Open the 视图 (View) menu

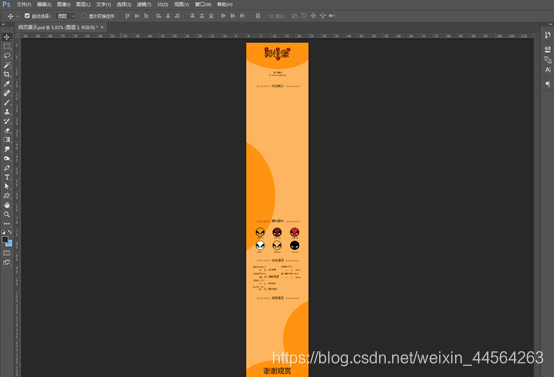(181, 5)
